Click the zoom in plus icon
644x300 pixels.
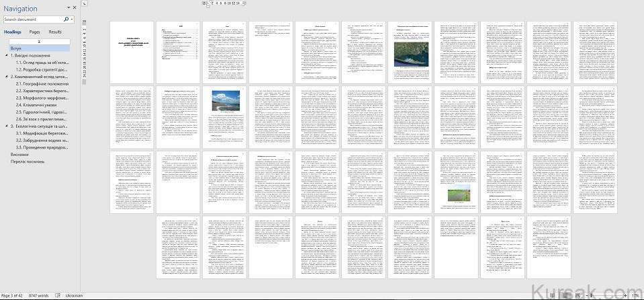pos(624,296)
